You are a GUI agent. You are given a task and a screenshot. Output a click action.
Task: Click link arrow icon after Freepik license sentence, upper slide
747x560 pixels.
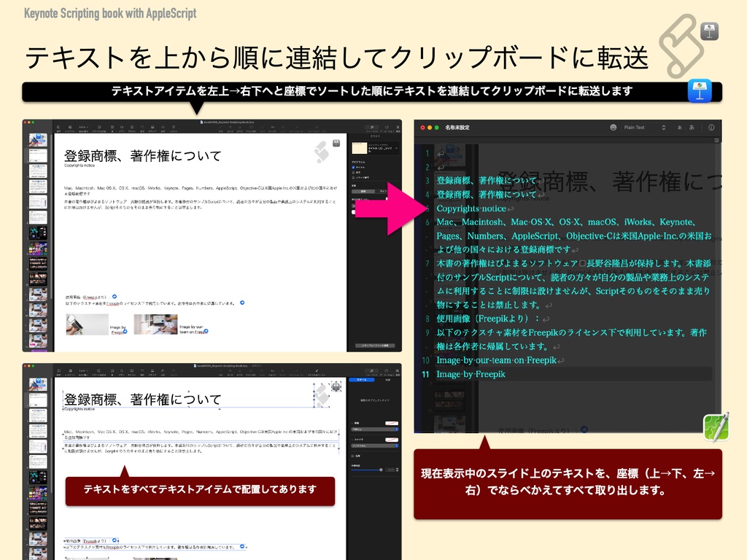[242, 303]
